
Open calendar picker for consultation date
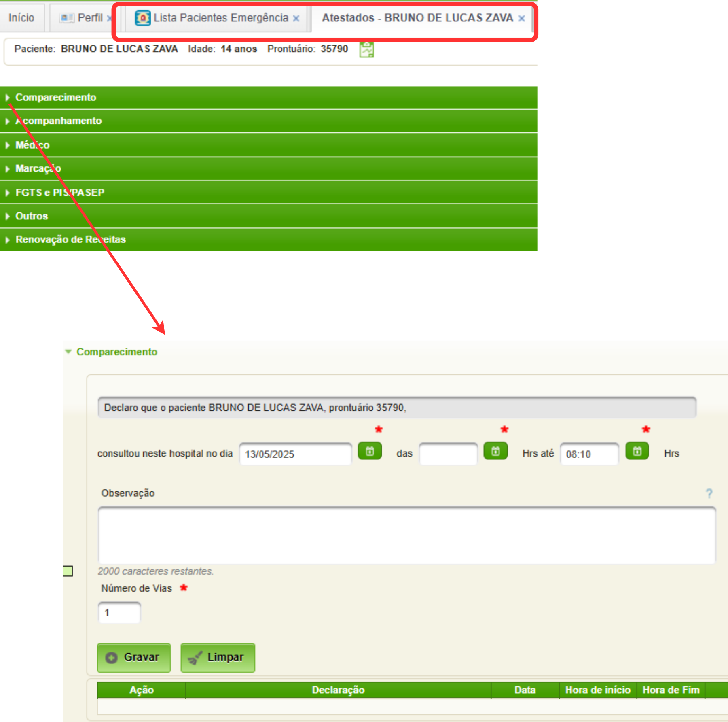tap(370, 451)
